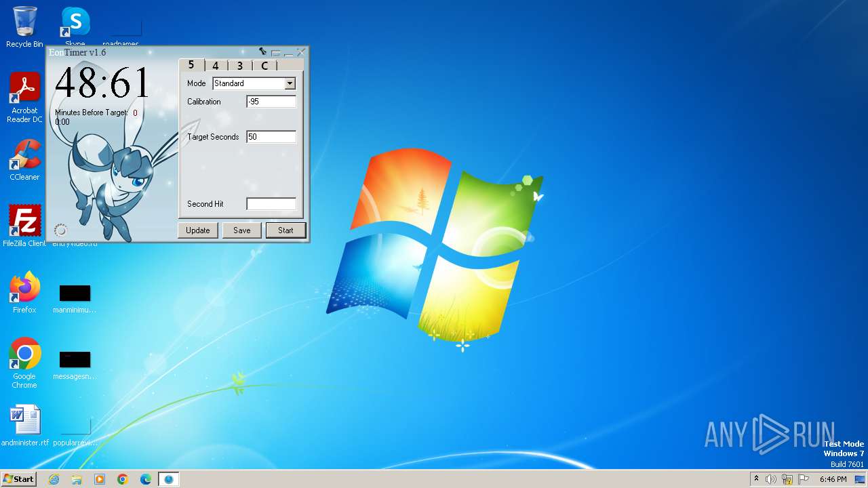868x488 pixels.
Task: Show hidden system tray icons
Action: [756, 479]
